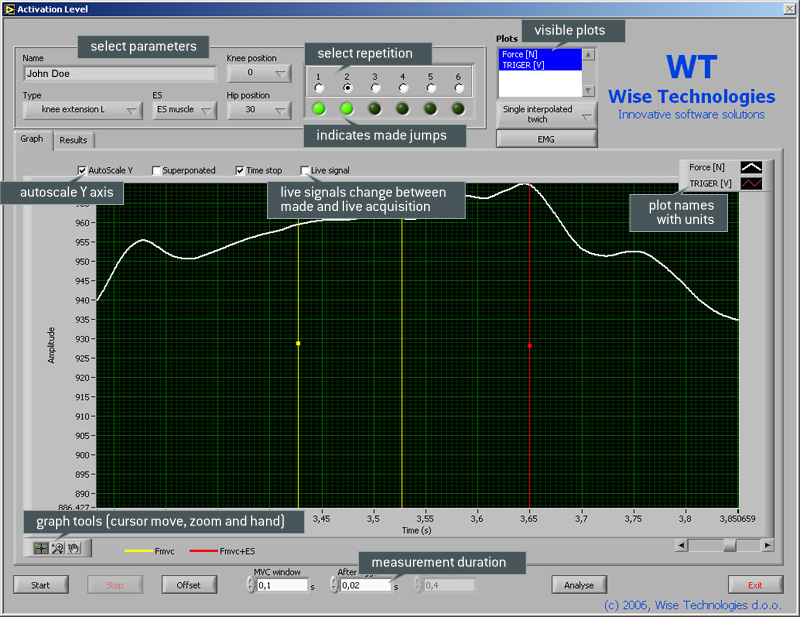Click the dark LED indicator for jump 5
Screen dimensions: 800x617
431,109
